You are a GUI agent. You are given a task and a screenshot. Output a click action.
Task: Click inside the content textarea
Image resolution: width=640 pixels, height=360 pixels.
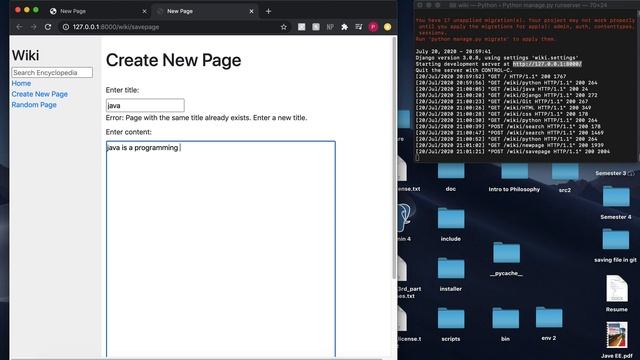point(221,249)
